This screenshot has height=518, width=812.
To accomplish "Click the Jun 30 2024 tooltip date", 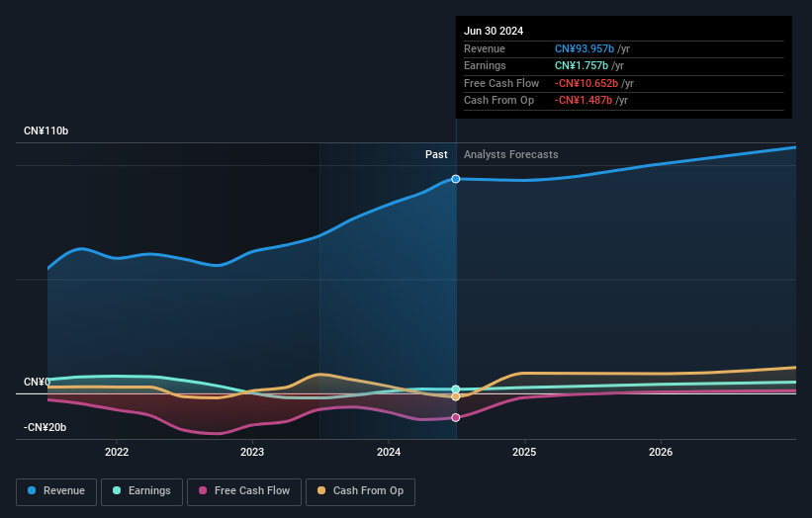I will pyautogui.click(x=494, y=31).
